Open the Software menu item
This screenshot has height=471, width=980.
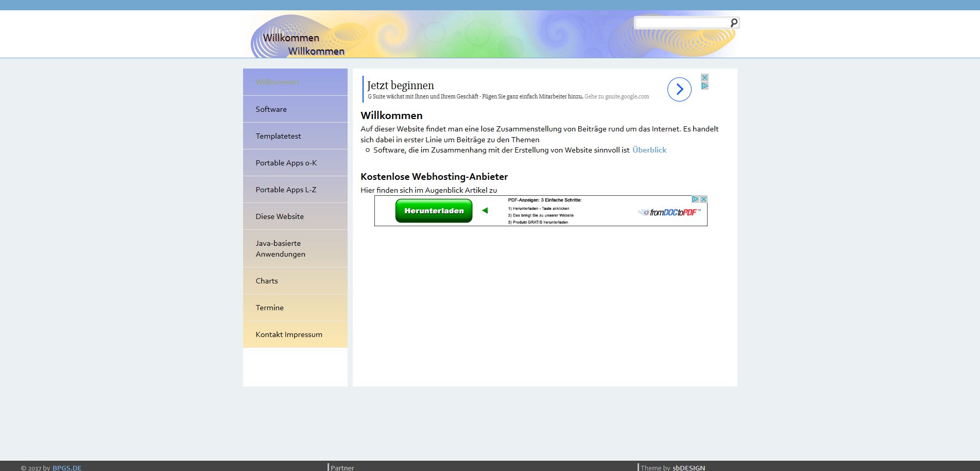pyautogui.click(x=271, y=109)
